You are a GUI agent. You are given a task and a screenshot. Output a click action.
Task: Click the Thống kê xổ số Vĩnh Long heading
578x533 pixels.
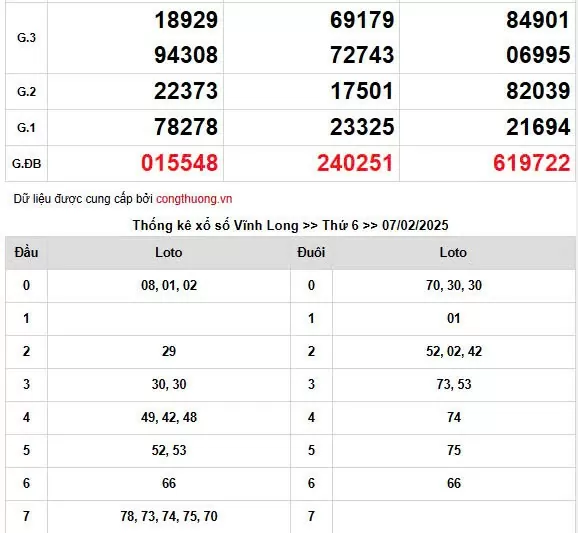pyautogui.click(x=290, y=225)
